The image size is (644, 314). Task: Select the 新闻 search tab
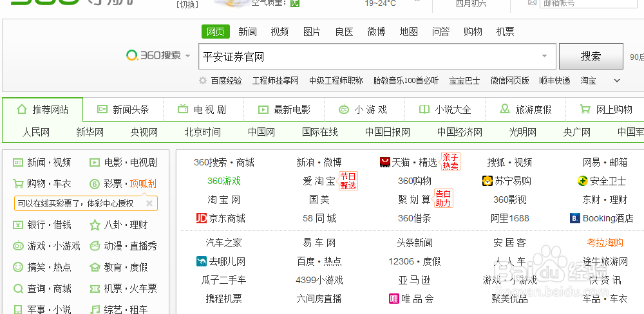[x=247, y=32]
